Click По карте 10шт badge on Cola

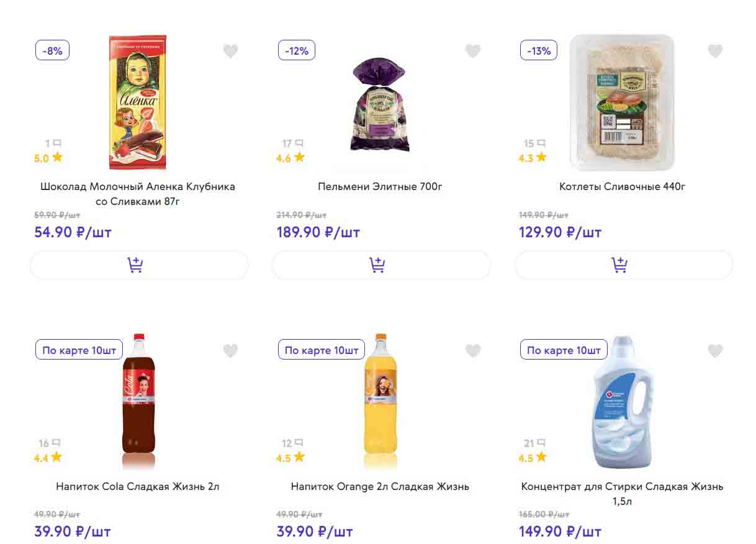pyautogui.click(x=79, y=350)
